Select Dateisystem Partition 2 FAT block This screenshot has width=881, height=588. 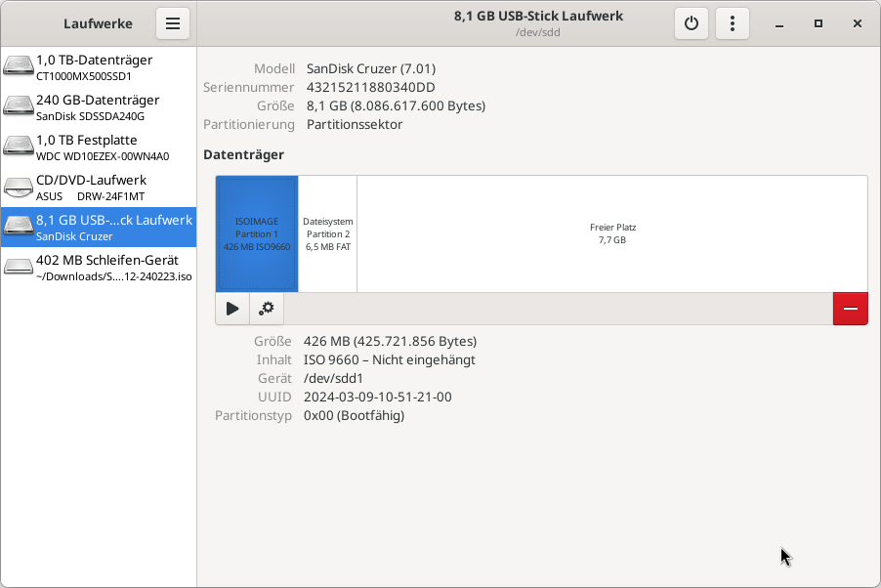327,233
